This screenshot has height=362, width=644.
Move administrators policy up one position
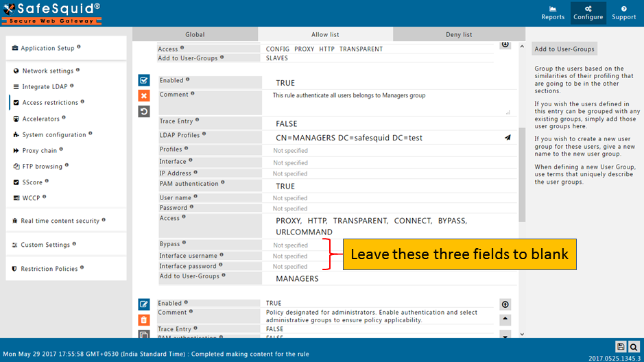(505, 319)
